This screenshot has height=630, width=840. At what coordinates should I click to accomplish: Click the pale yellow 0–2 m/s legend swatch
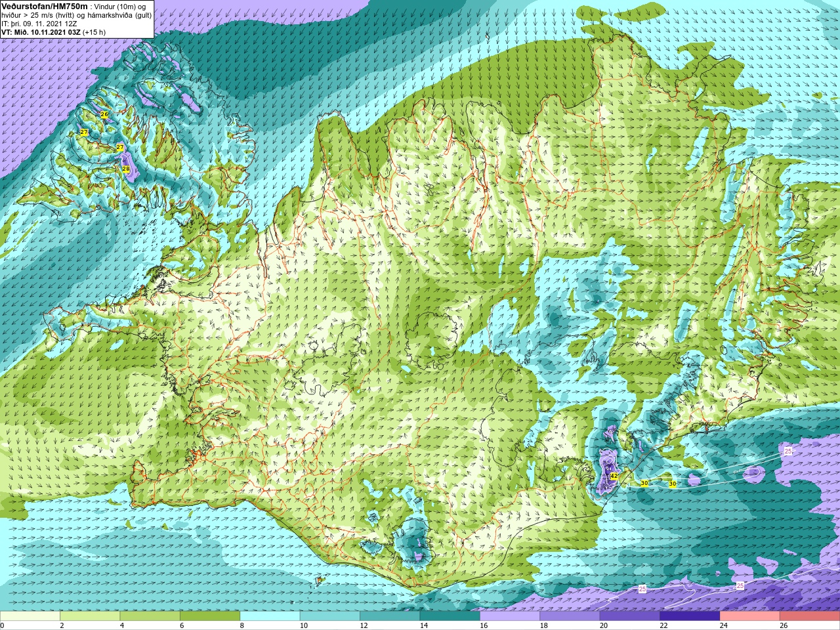[x=30, y=616]
